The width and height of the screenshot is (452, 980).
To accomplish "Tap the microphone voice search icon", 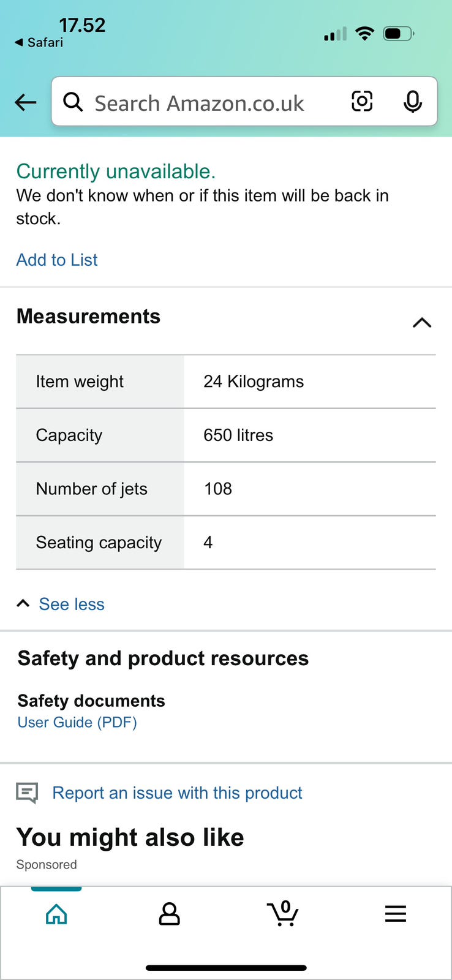I will tap(413, 102).
